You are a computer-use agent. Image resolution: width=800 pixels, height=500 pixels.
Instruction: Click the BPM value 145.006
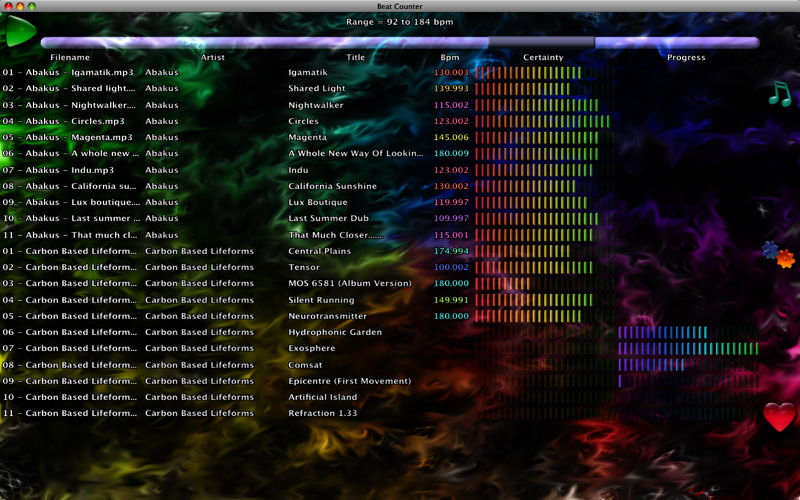451,137
